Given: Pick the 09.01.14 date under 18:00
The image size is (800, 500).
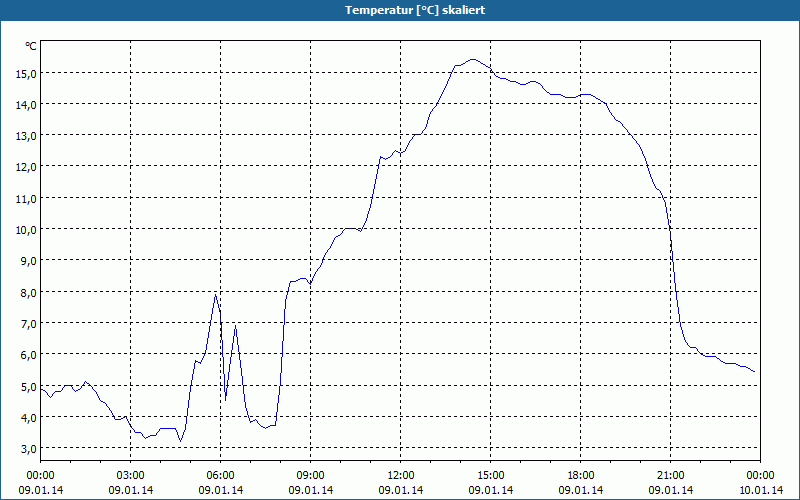Looking at the screenshot, I should tap(581, 490).
